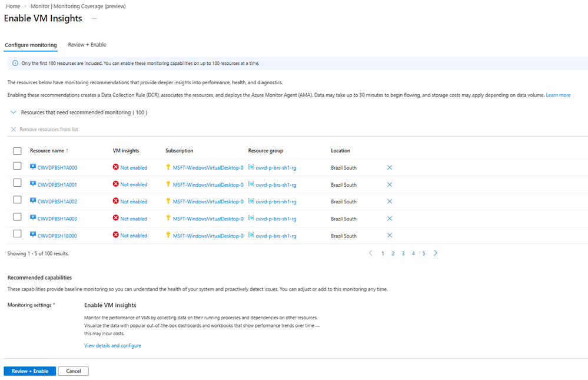Click red error icon in CWVDPBSH1A002 row
Viewport: 588px width, 380px height.
tap(116, 201)
